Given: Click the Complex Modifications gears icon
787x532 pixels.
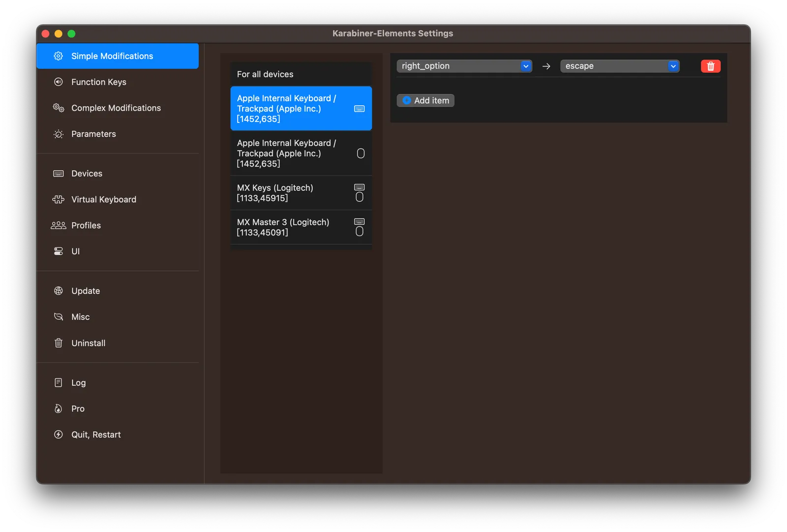Looking at the screenshot, I should (59, 108).
